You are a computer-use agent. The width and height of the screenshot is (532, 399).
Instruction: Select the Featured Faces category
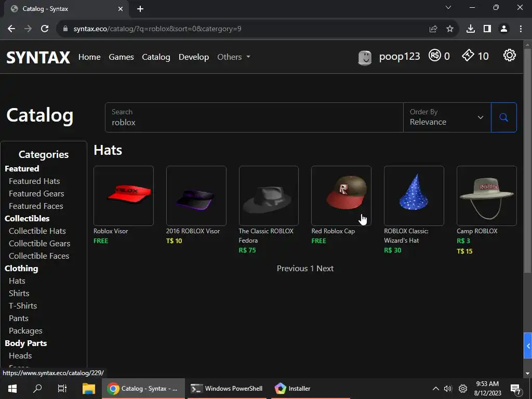(x=36, y=206)
